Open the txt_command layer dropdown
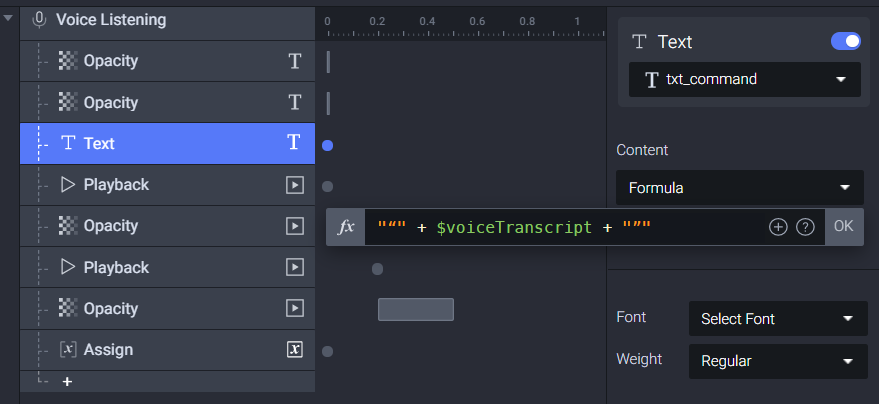879x404 pixels. (x=744, y=80)
